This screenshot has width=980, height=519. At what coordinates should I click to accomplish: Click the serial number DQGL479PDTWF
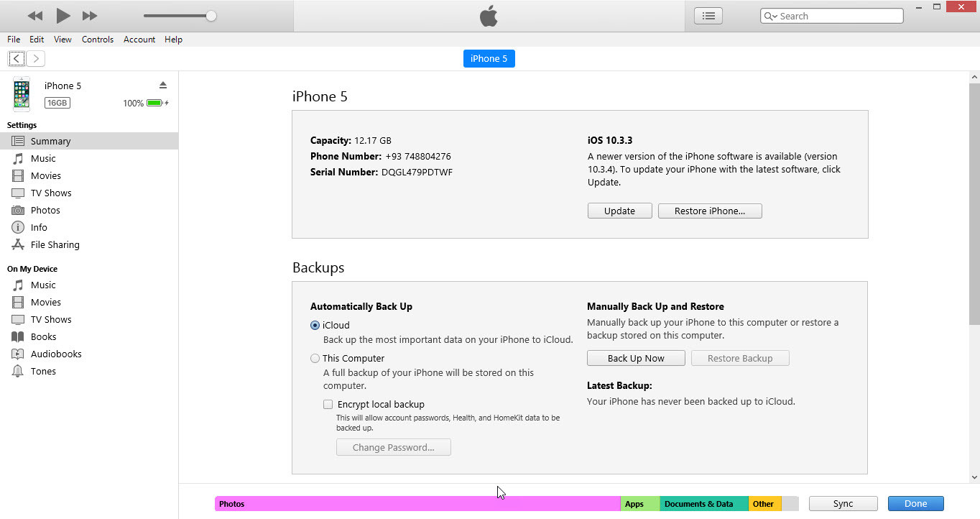417,172
